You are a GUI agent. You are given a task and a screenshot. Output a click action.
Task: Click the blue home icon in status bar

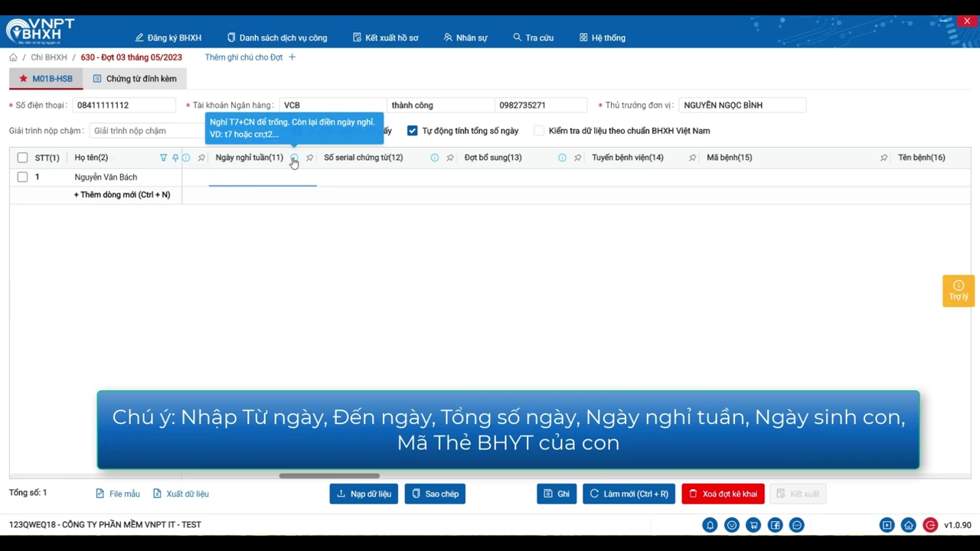pos(908,525)
